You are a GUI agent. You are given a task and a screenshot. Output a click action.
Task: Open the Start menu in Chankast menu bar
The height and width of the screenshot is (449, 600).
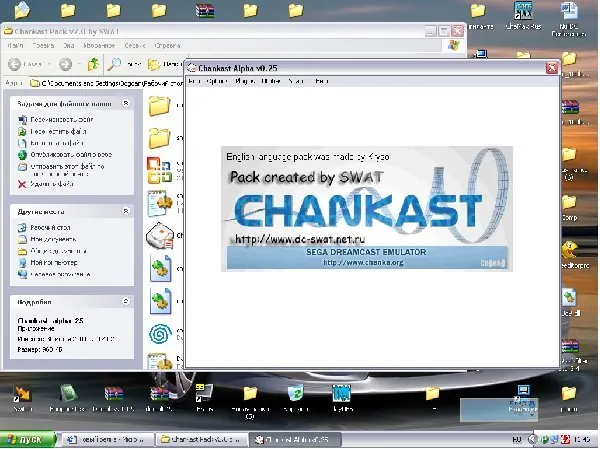coord(297,81)
